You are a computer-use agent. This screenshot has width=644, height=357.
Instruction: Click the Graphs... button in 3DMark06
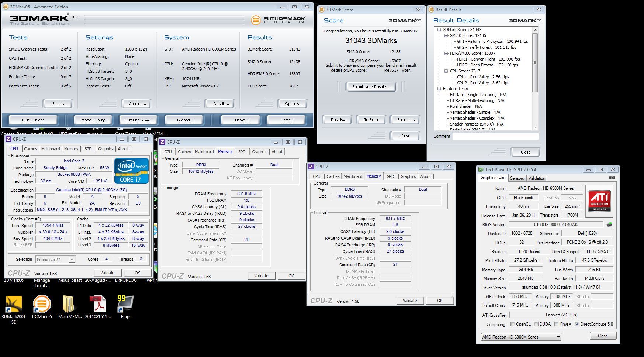pyautogui.click(x=185, y=120)
